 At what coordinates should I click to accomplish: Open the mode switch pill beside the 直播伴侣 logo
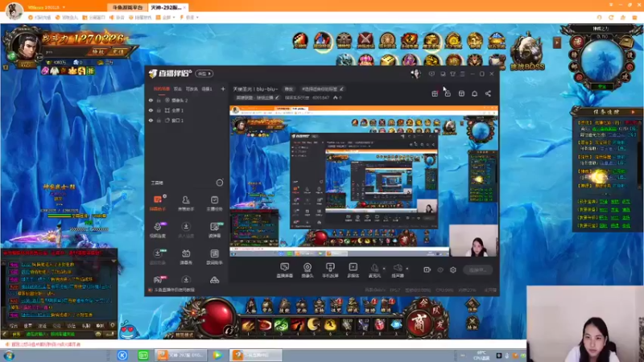tap(204, 73)
